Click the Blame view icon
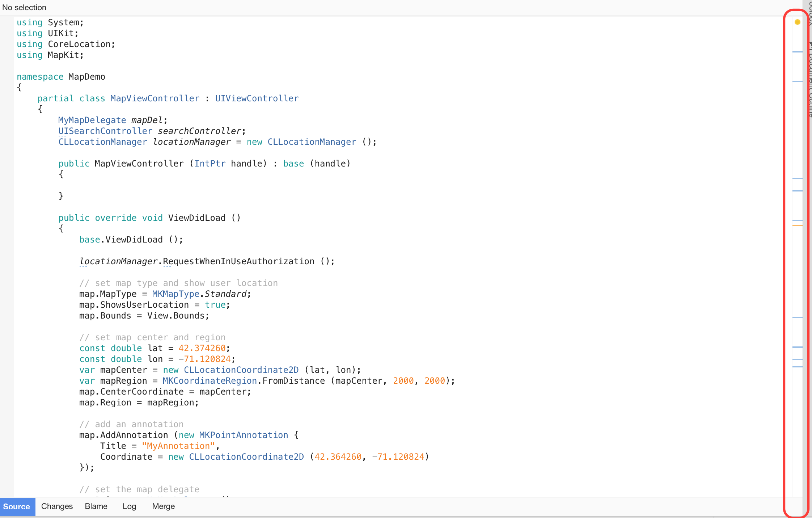 click(x=97, y=506)
